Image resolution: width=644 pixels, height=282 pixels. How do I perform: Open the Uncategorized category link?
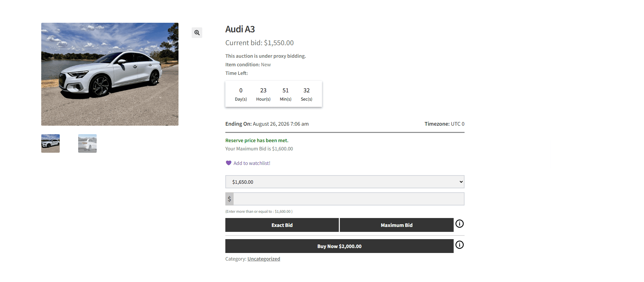pyautogui.click(x=264, y=259)
